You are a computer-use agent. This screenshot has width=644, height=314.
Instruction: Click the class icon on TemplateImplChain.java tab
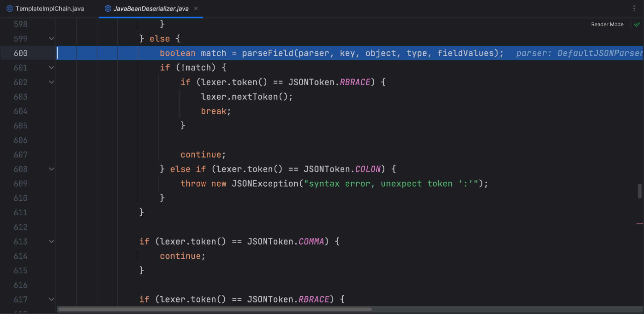point(10,9)
